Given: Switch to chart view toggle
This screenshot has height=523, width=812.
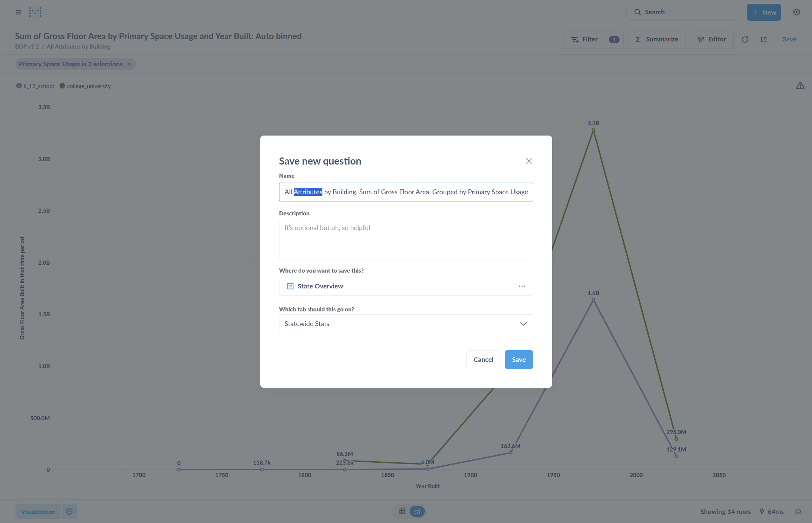Looking at the screenshot, I should coord(417,511).
